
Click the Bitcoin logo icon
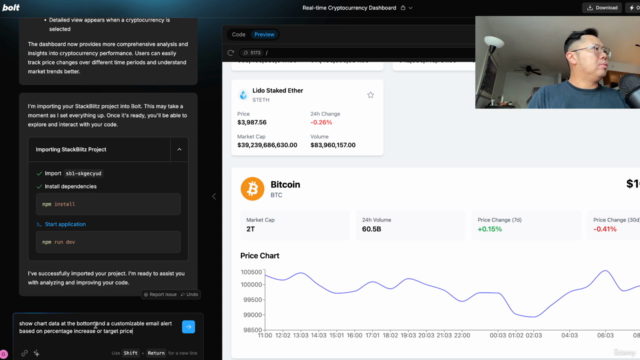[x=252, y=189]
